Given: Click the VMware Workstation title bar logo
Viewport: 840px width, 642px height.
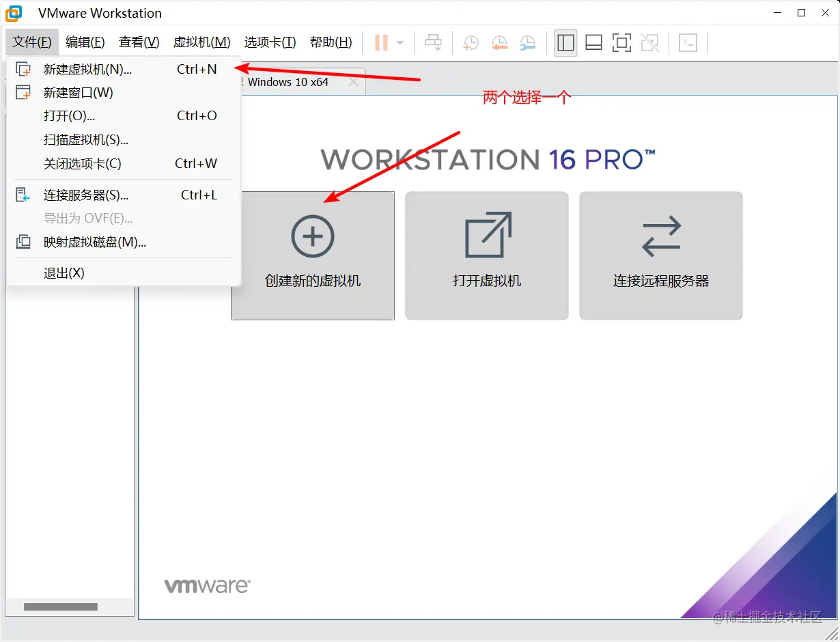Looking at the screenshot, I should (x=14, y=13).
